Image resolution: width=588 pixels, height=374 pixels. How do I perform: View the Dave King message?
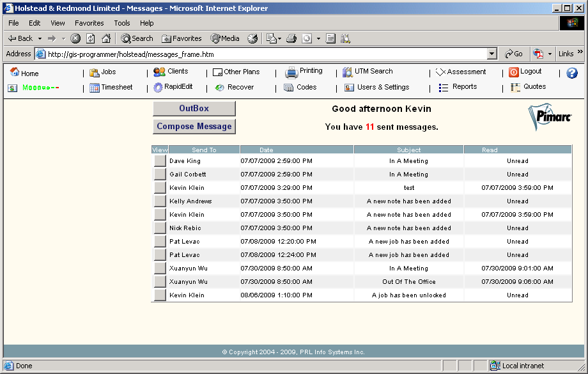coord(160,161)
